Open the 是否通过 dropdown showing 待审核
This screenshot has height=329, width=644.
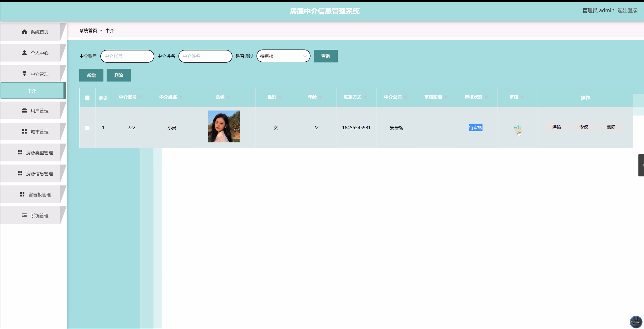(283, 56)
